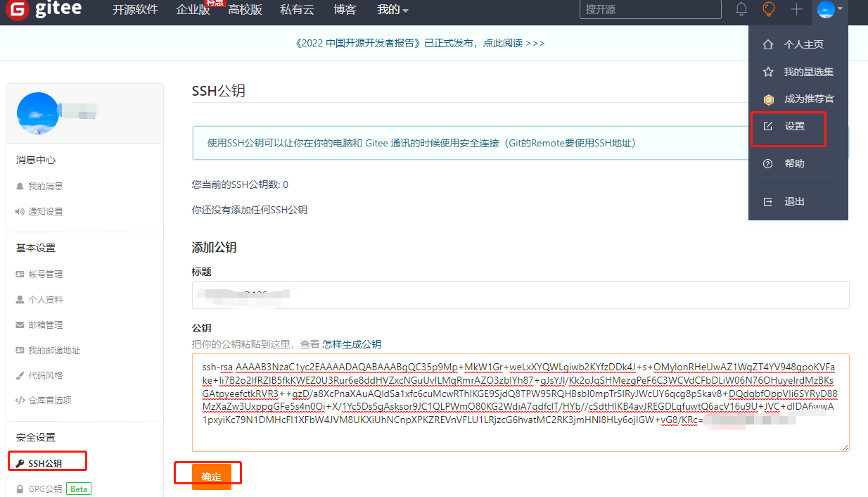Click the edit icon beside 设置
868x497 pixels.
(768, 127)
